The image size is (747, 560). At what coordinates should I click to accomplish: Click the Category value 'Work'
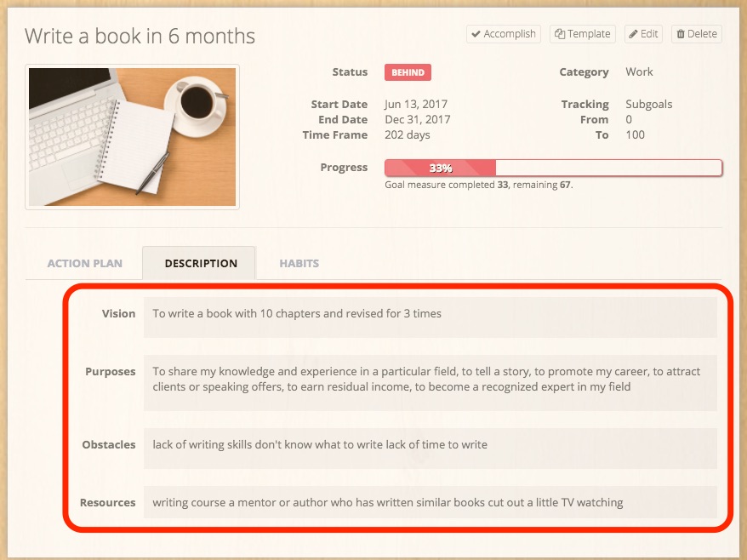[639, 72]
